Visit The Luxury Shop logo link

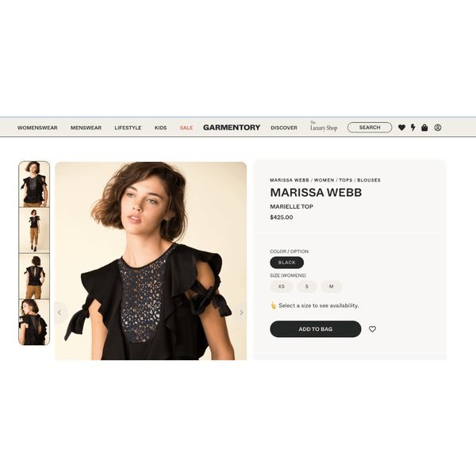click(x=324, y=126)
